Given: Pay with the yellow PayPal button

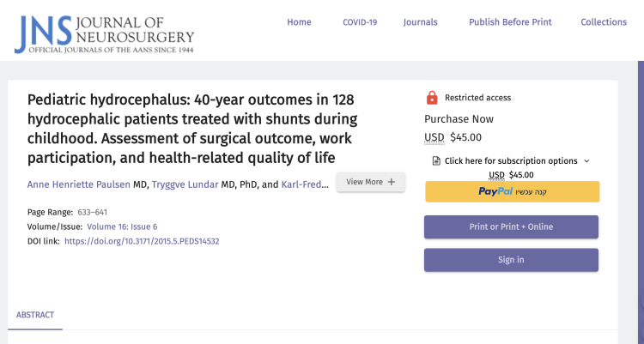Looking at the screenshot, I should (x=512, y=191).
